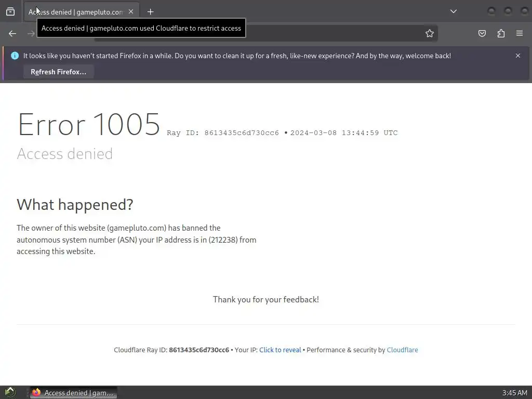Click the Error 1005 heading

point(88,125)
